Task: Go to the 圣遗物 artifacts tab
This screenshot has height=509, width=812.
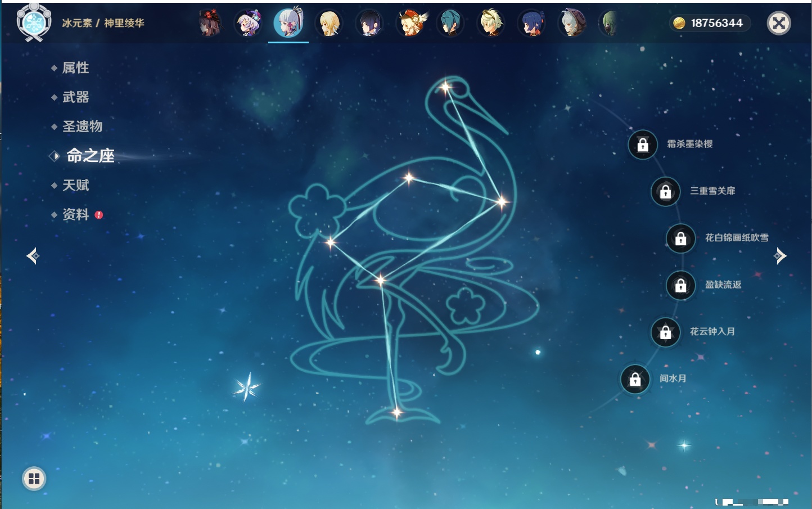Action: (82, 127)
